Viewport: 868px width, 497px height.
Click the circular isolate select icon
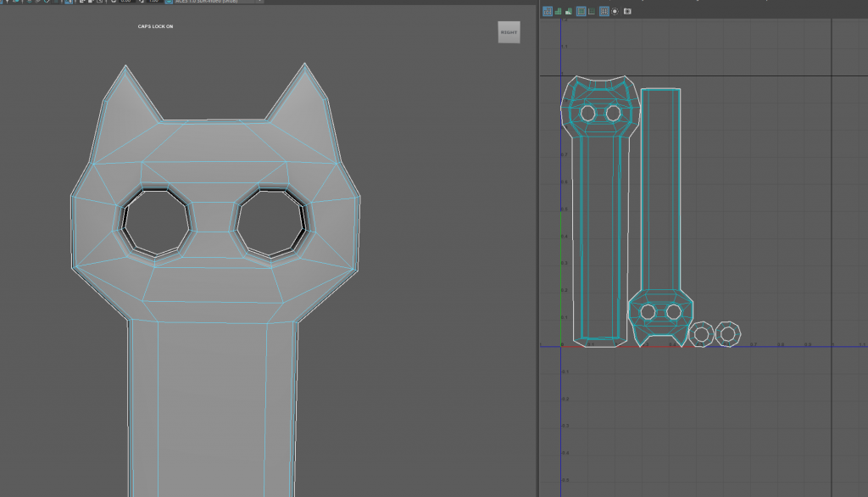coord(615,11)
